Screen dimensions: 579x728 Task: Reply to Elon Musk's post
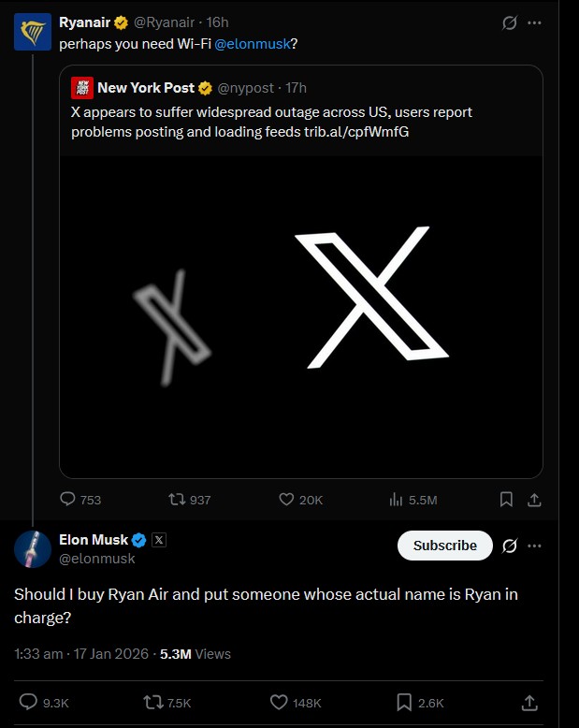(x=28, y=702)
